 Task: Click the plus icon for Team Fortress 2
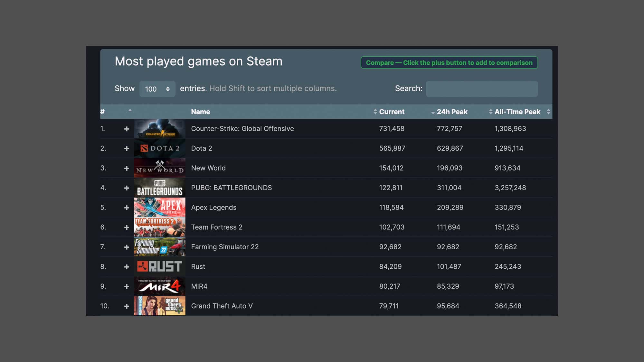(127, 227)
